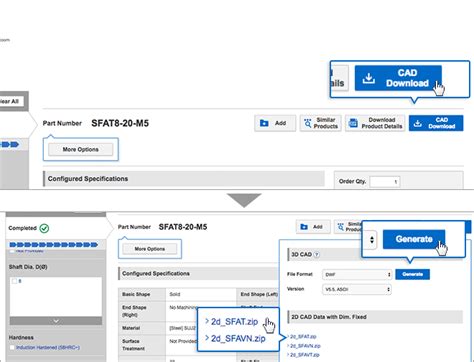Tick the Shaft Dia. checkbox labeled 8

pos(14,281)
